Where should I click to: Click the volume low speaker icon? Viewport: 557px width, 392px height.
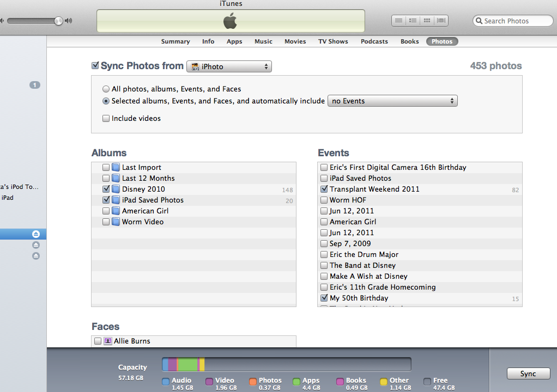2,21
